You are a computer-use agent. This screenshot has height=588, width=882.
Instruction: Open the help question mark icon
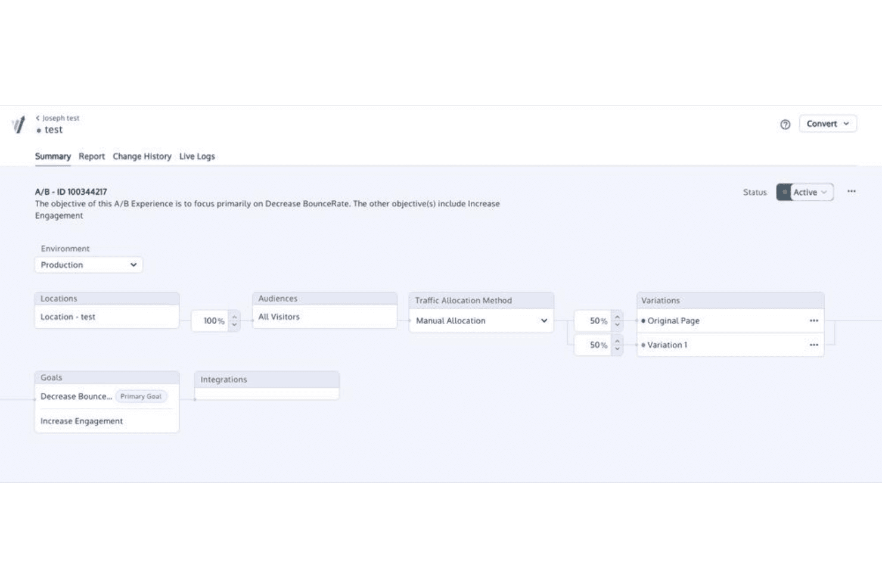point(785,125)
